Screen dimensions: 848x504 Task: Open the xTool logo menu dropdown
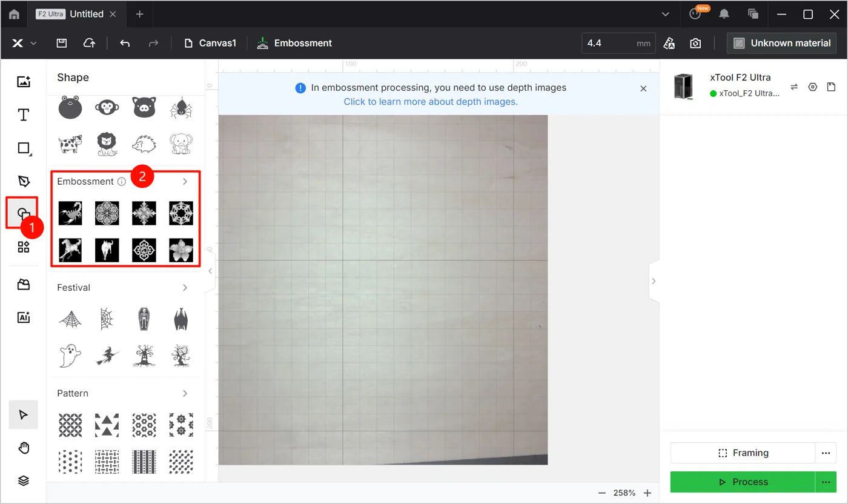pos(24,43)
